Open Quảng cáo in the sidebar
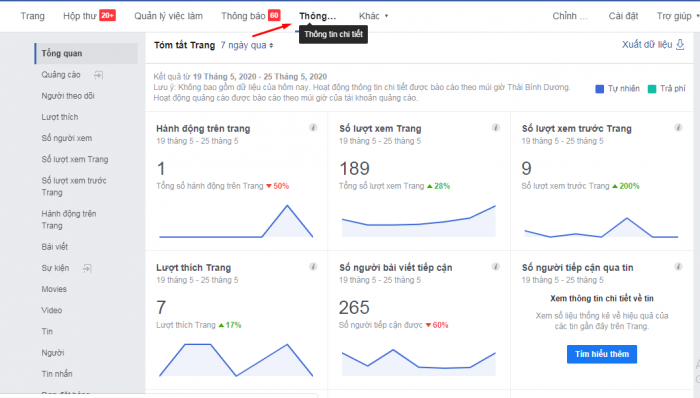The height and width of the screenshot is (398, 700). coord(61,75)
